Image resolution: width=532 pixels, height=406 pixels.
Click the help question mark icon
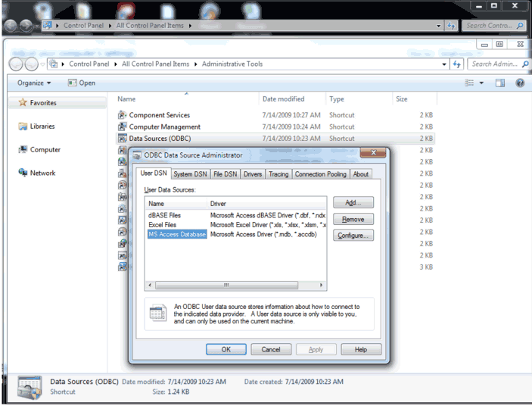click(520, 83)
